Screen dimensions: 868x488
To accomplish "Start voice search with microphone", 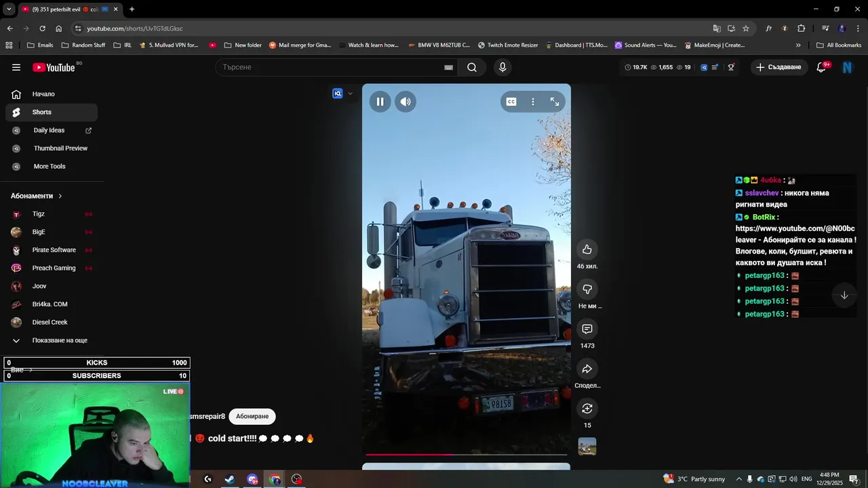I will click(502, 67).
